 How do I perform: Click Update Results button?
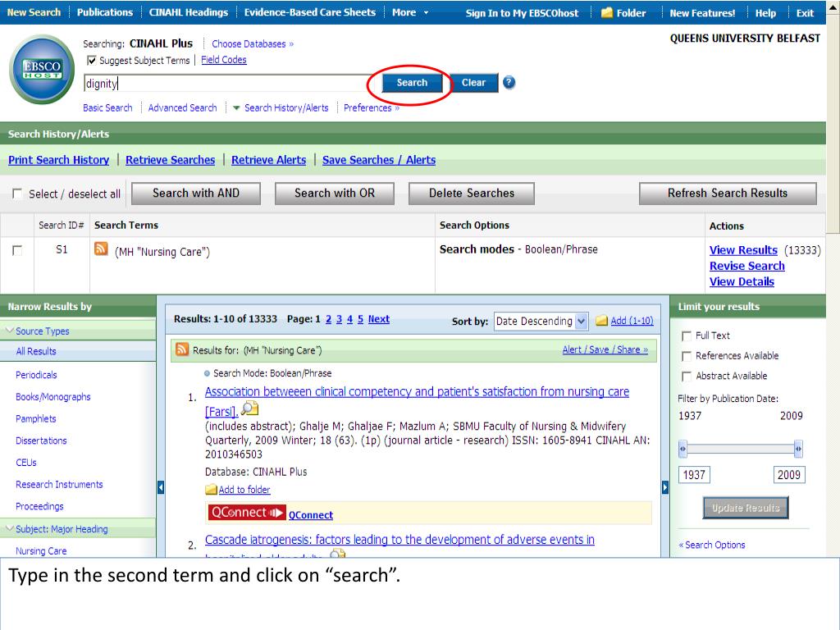(746, 508)
